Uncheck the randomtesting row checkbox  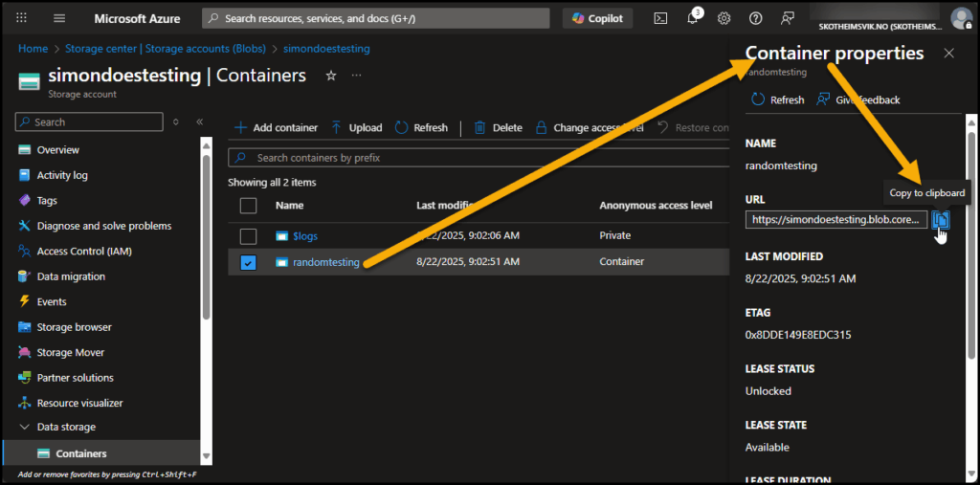(248, 263)
